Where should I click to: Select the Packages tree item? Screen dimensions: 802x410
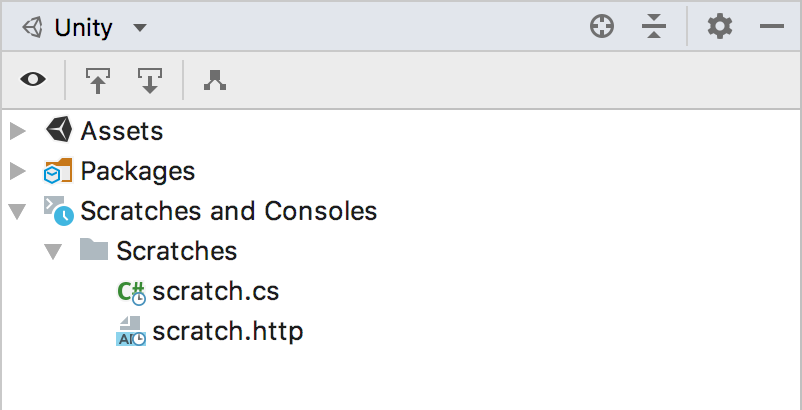coord(138,171)
